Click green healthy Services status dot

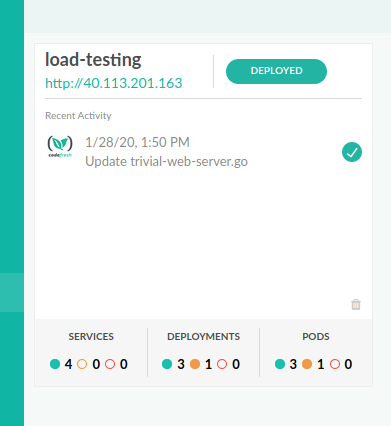tap(55, 364)
